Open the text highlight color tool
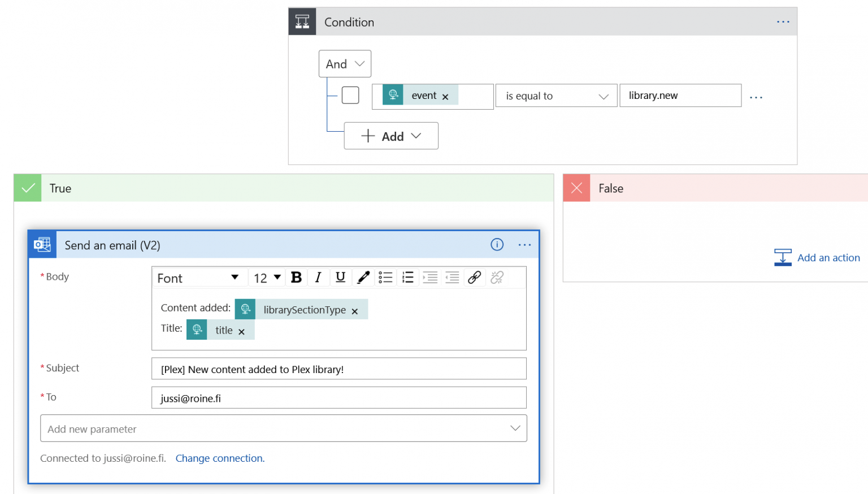Screen dimensions: 868x494 [363, 277]
